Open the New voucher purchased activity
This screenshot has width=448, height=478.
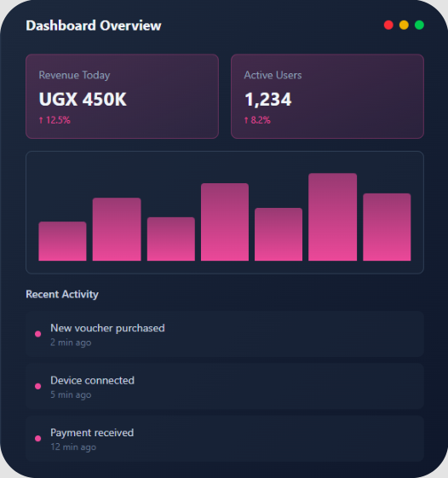225,334
